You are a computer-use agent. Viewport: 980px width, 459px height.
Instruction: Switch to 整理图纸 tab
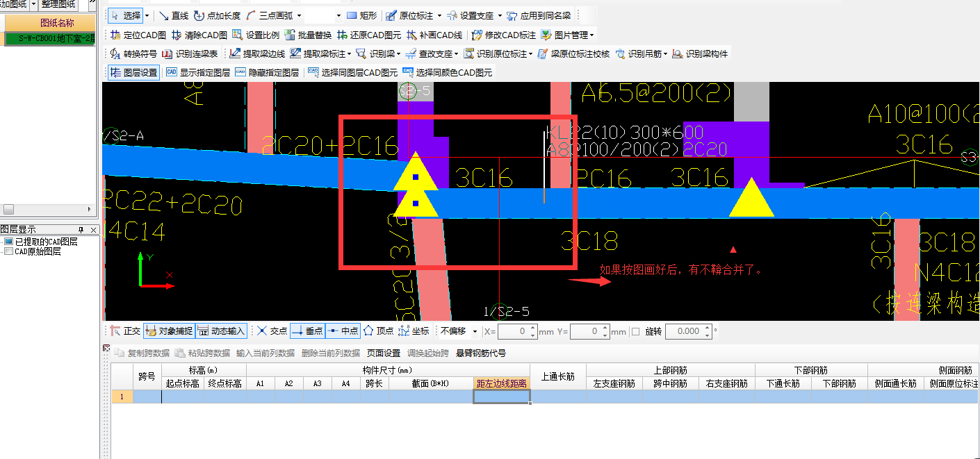[58, 4]
